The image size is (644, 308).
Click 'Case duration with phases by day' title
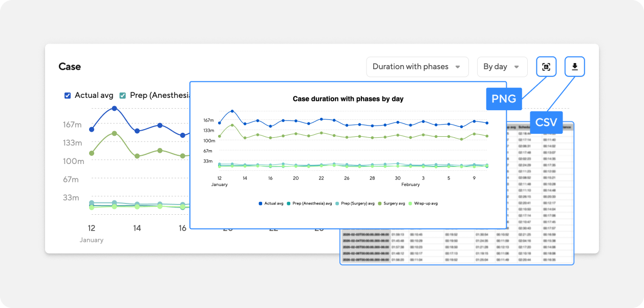click(x=348, y=99)
